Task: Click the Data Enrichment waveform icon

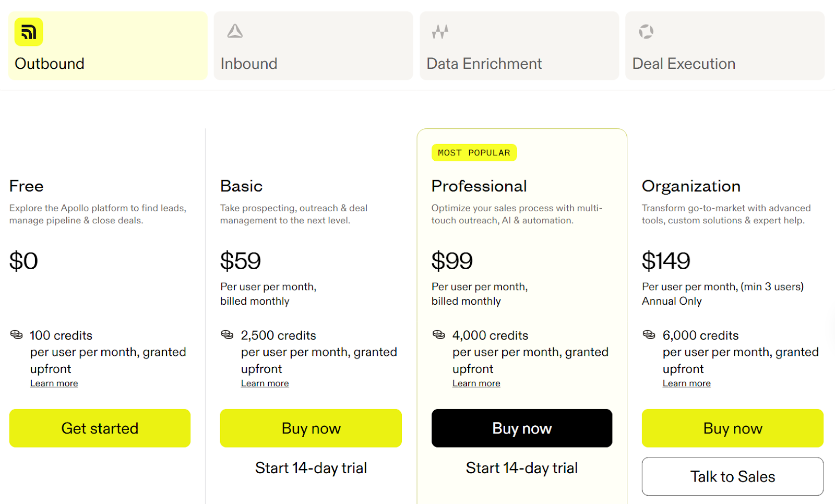Action: coord(440,31)
